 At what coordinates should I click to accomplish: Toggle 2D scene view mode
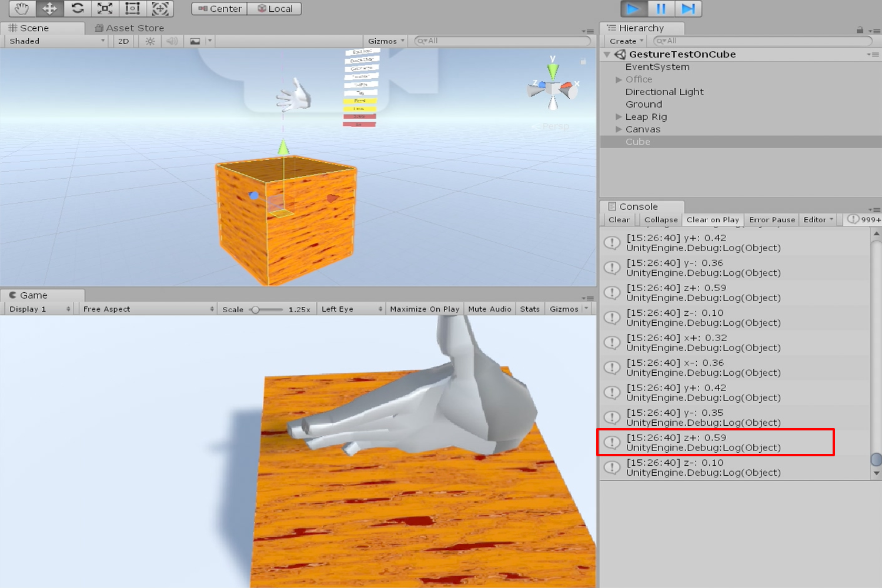pyautogui.click(x=123, y=41)
